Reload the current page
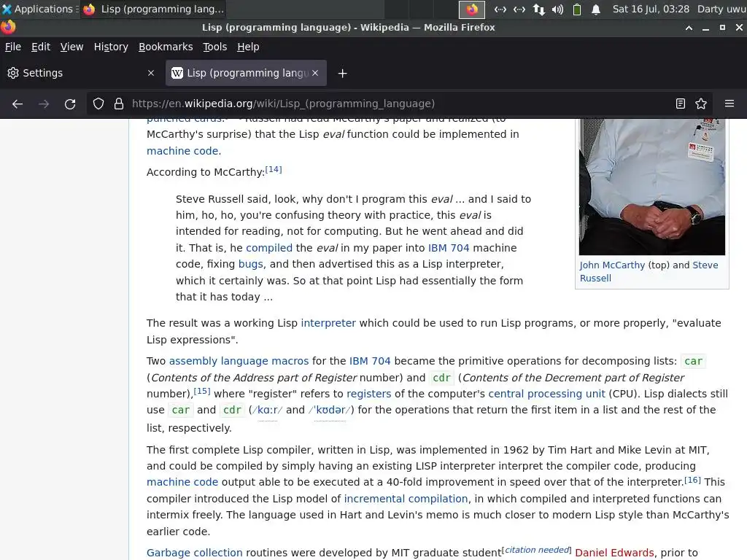This screenshot has height=560, width=747. click(x=70, y=104)
